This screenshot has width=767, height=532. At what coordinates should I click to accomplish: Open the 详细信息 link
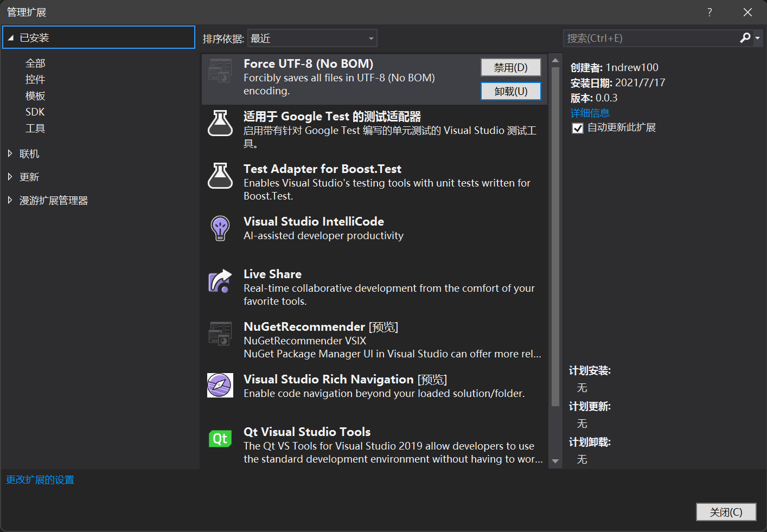590,113
